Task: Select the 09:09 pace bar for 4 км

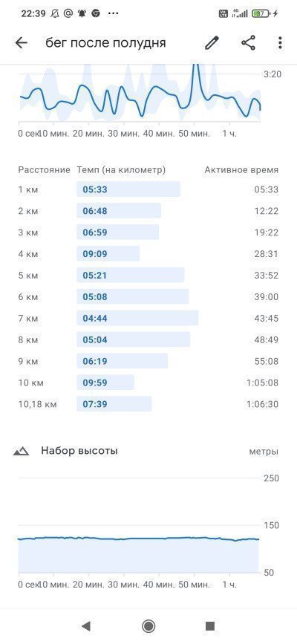Action: tap(108, 254)
